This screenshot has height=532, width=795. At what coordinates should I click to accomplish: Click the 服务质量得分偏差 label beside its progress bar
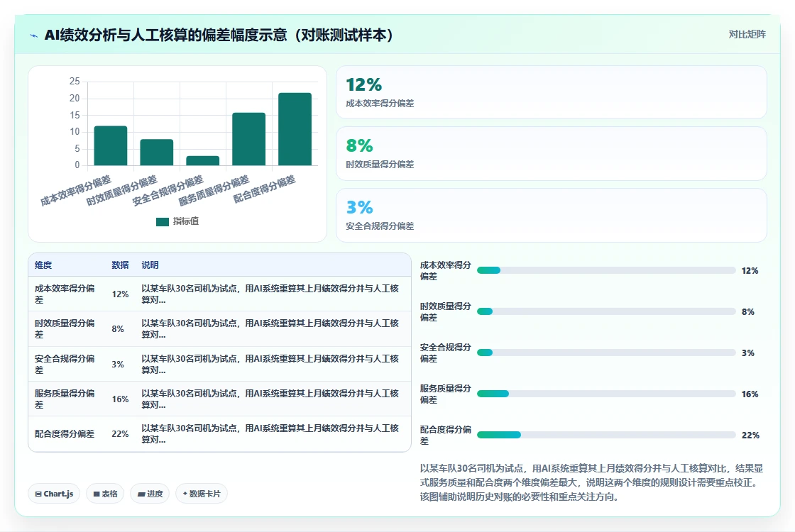pos(446,394)
